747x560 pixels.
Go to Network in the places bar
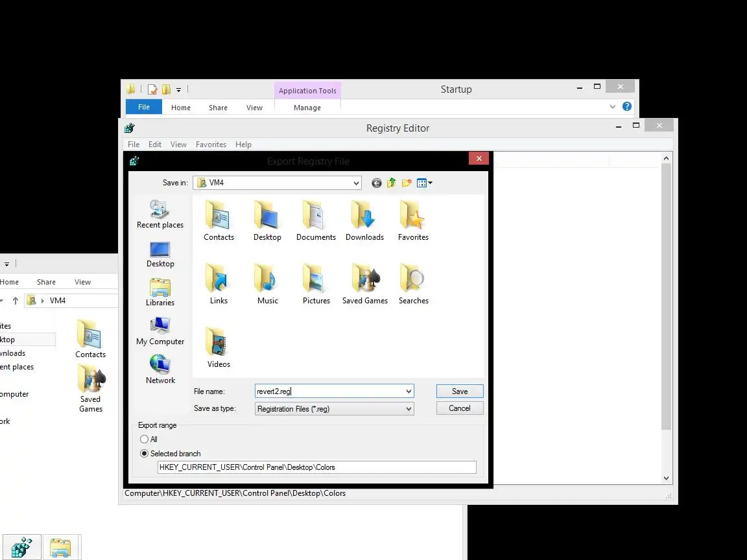click(x=160, y=369)
